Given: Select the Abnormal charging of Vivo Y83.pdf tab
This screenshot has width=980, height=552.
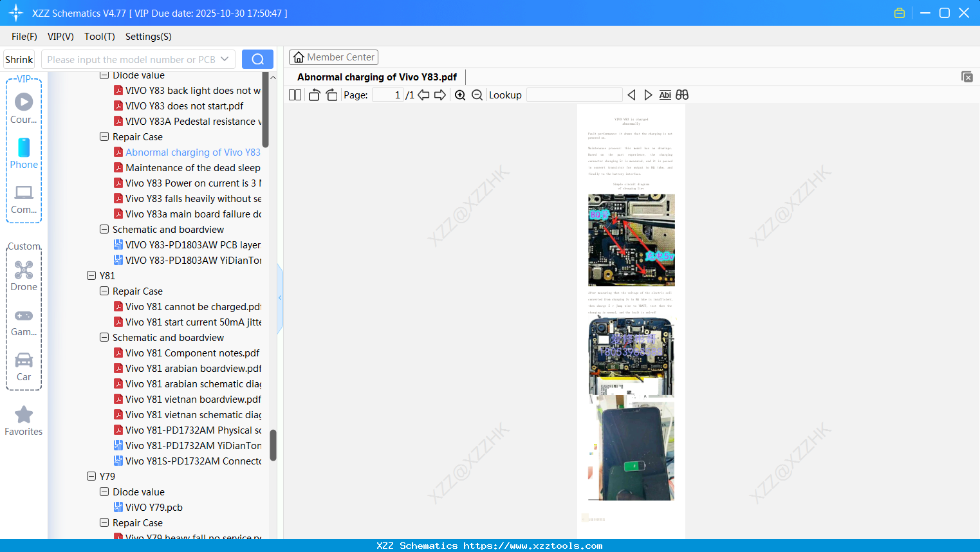Looking at the screenshot, I should [377, 77].
